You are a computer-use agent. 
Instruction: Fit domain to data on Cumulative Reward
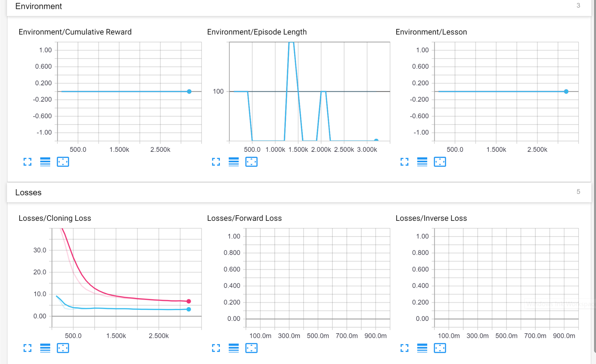click(x=63, y=162)
